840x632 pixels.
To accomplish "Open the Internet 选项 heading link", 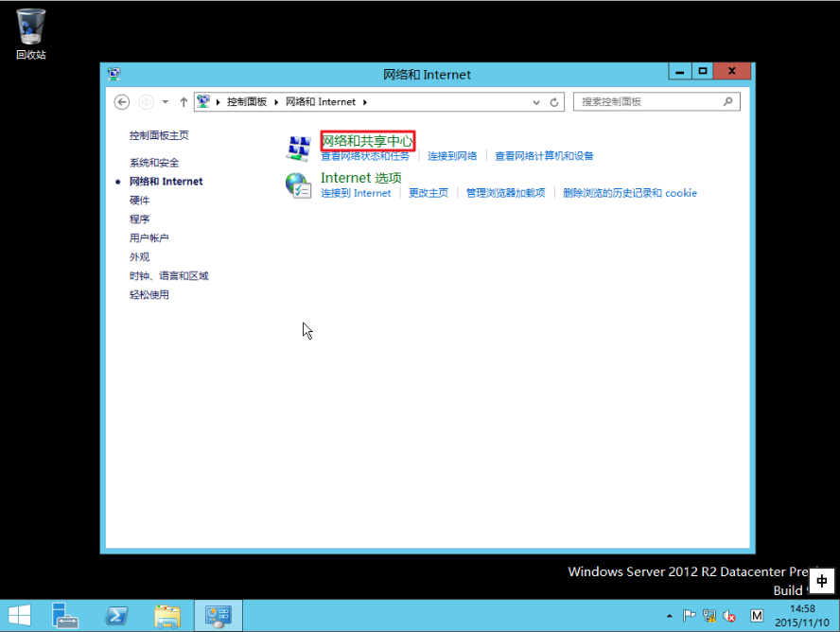I will [361, 178].
